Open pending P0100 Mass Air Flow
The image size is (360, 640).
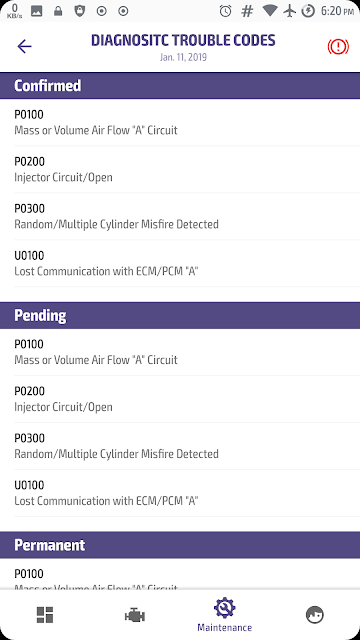coord(180,352)
